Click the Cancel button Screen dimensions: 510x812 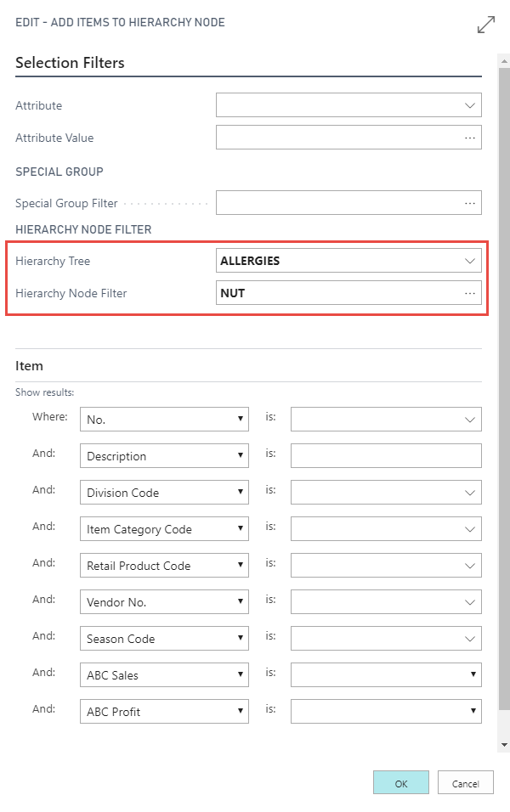tap(465, 783)
